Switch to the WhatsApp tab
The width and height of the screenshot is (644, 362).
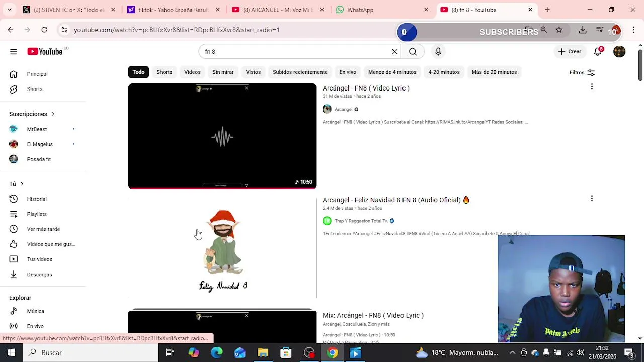[x=382, y=10]
